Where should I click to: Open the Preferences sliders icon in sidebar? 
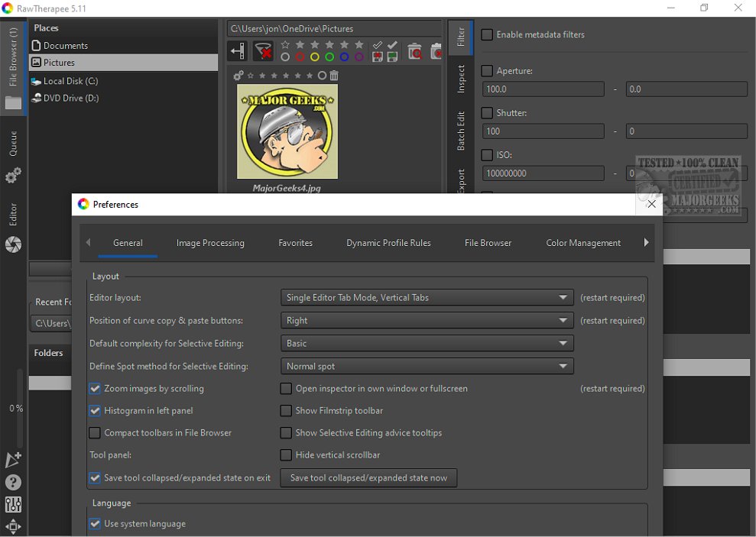tap(13, 505)
